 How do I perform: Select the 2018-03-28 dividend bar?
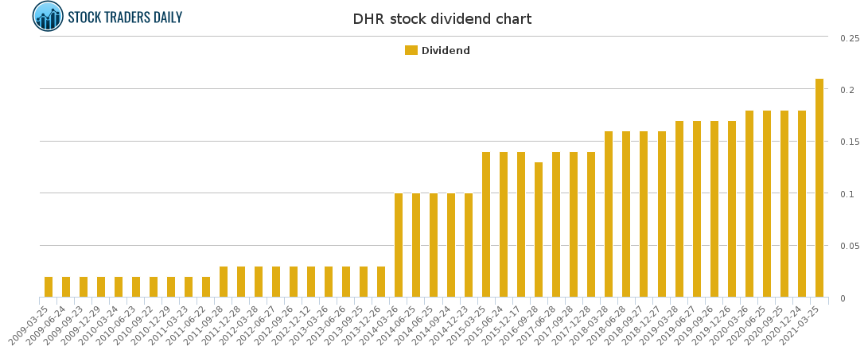coord(609,214)
